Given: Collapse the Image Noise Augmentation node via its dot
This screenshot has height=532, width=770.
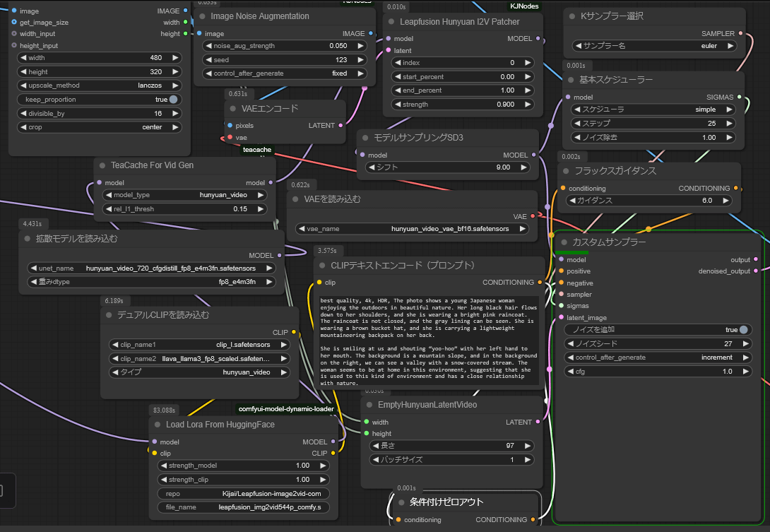Looking at the screenshot, I should coord(202,16).
